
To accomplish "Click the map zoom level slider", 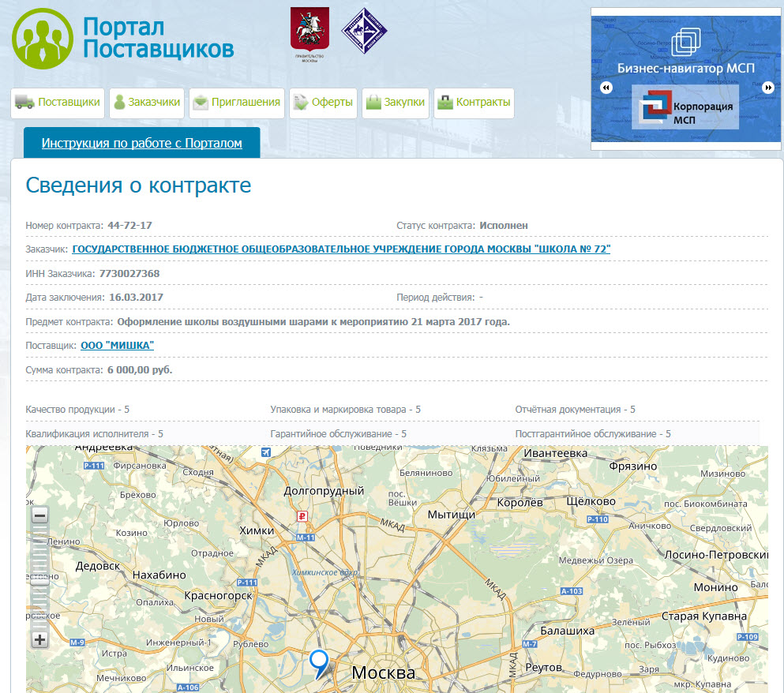I will (x=39, y=576).
